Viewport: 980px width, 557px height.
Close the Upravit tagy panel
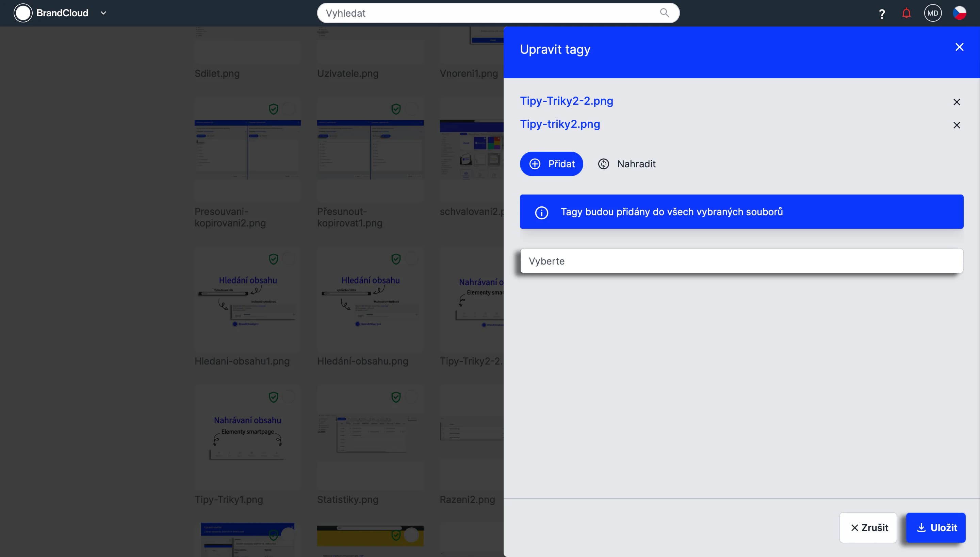[x=959, y=47]
